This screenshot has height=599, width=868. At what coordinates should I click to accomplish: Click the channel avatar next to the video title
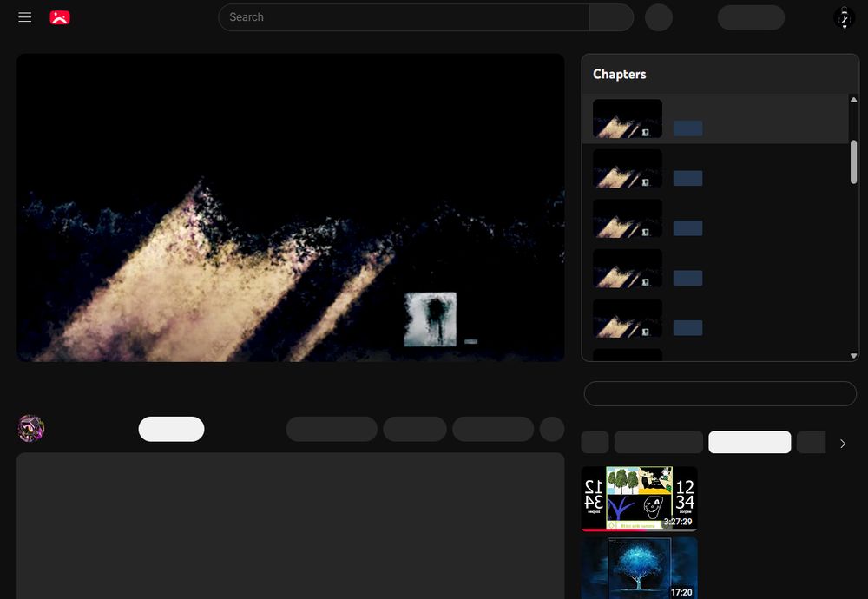pos(31,428)
